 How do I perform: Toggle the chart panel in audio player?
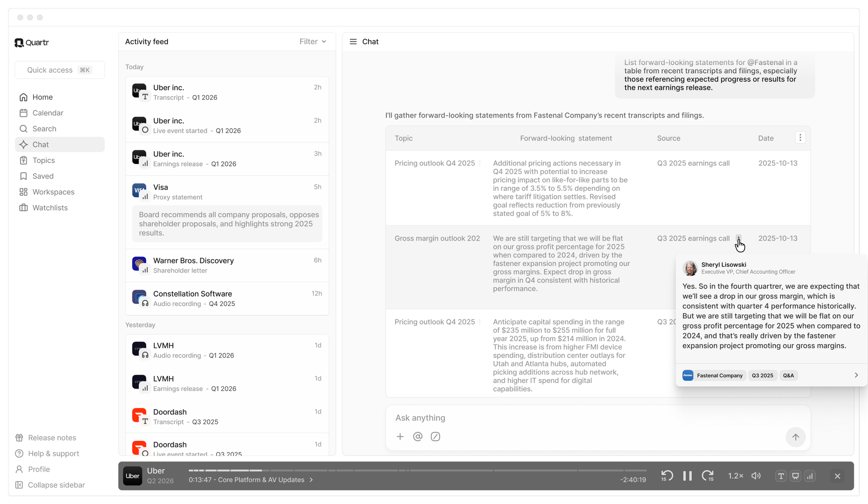pyautogui.click(x=810, y=476)
